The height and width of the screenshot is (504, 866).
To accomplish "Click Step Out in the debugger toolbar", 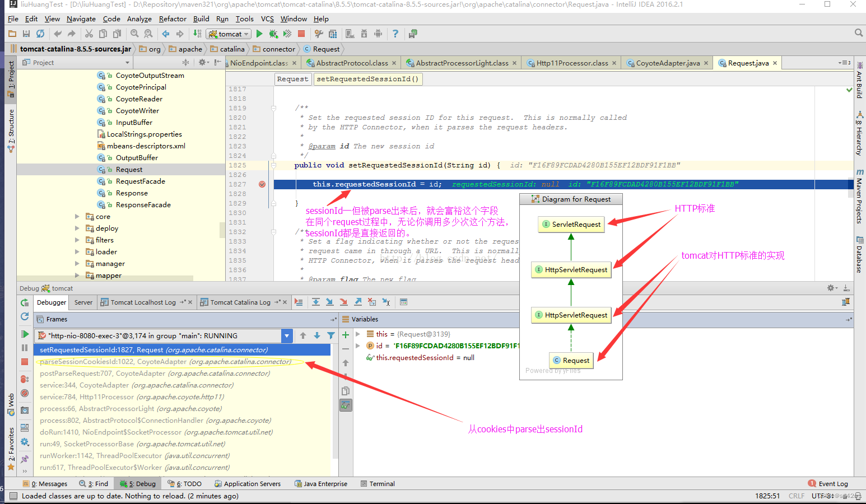I will 357,302.
